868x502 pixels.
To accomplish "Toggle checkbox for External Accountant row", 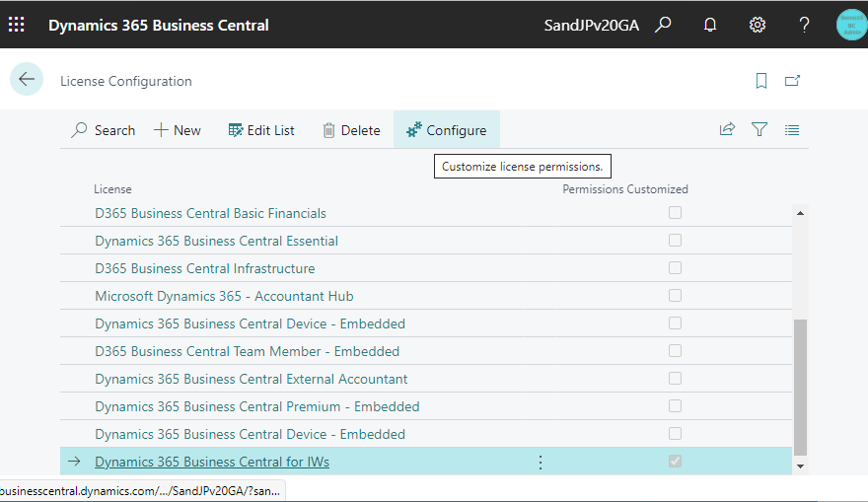I will (675, 379).
